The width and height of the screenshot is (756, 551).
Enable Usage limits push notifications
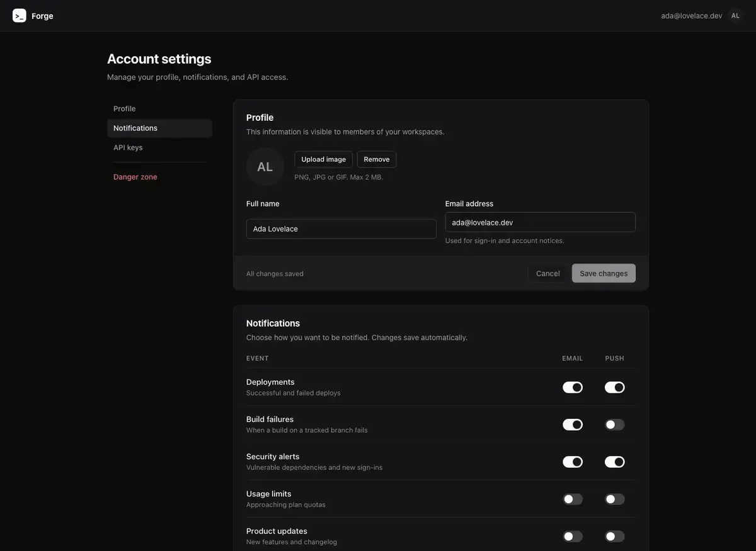615,499
